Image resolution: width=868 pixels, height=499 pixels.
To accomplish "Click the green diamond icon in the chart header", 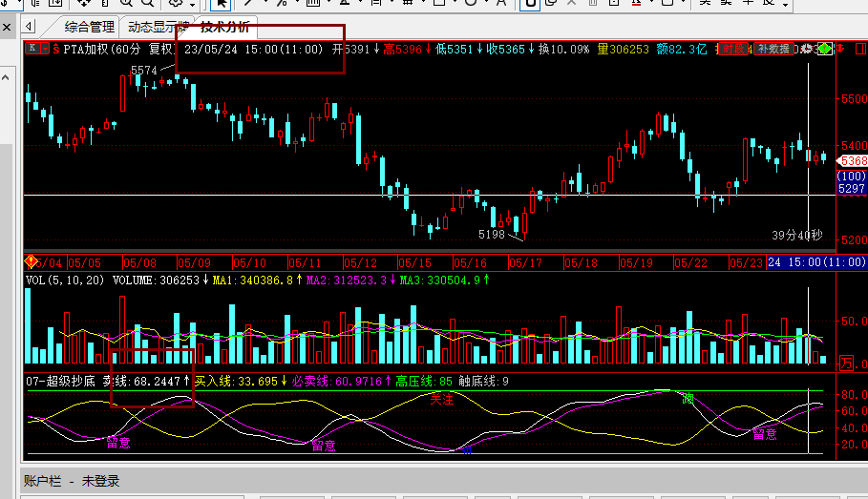I will click(825, 49).
